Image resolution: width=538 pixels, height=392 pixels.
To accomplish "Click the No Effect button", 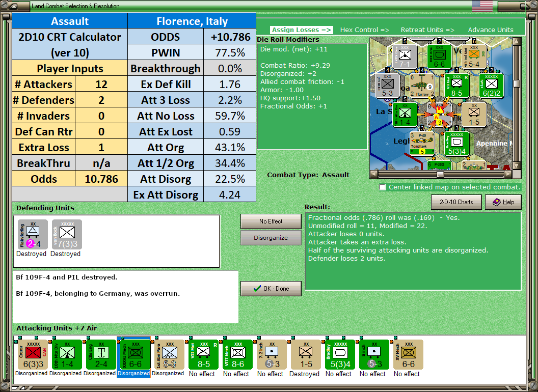I will [x=271, y=221].
